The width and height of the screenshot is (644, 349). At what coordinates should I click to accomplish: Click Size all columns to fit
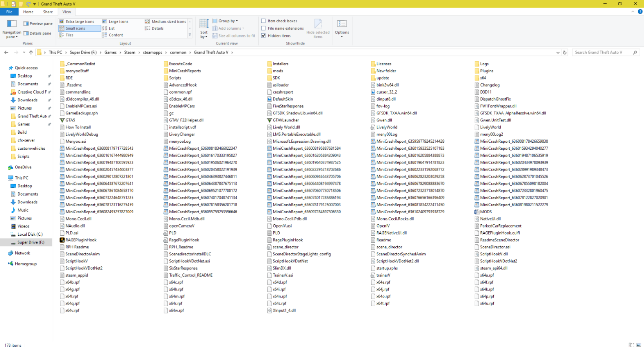coord(233,36)
